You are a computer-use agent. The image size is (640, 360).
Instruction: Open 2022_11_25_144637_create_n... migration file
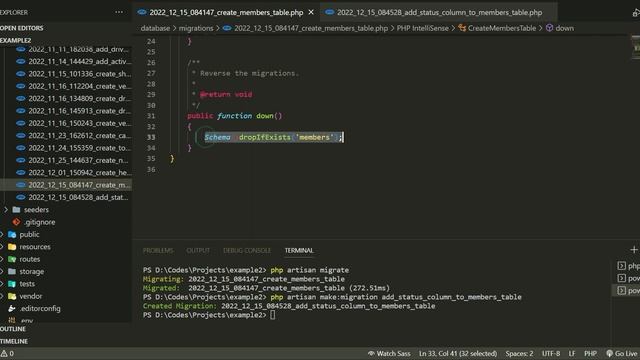pyautogui.click(x=78, y=160)
